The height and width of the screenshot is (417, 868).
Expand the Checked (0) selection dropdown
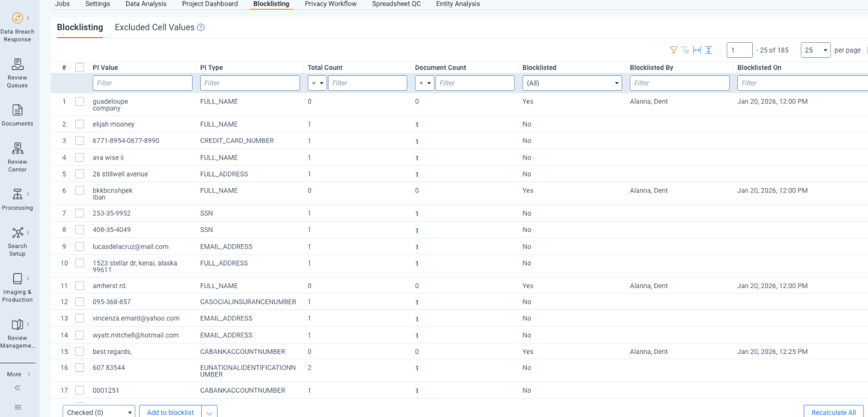click(98, 411)
